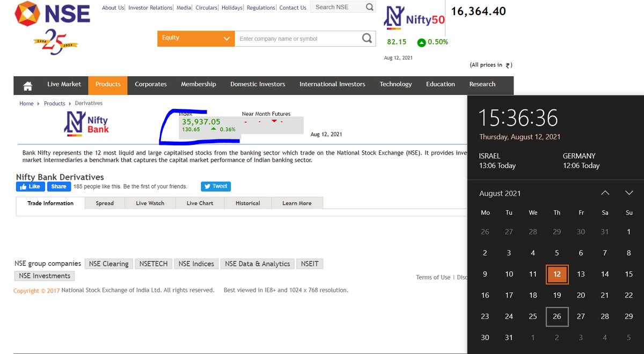Open NSE Investments group link

45,276
